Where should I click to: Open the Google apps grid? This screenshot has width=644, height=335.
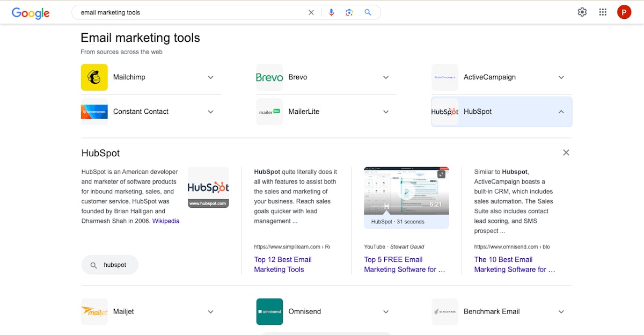click(603, 12)
